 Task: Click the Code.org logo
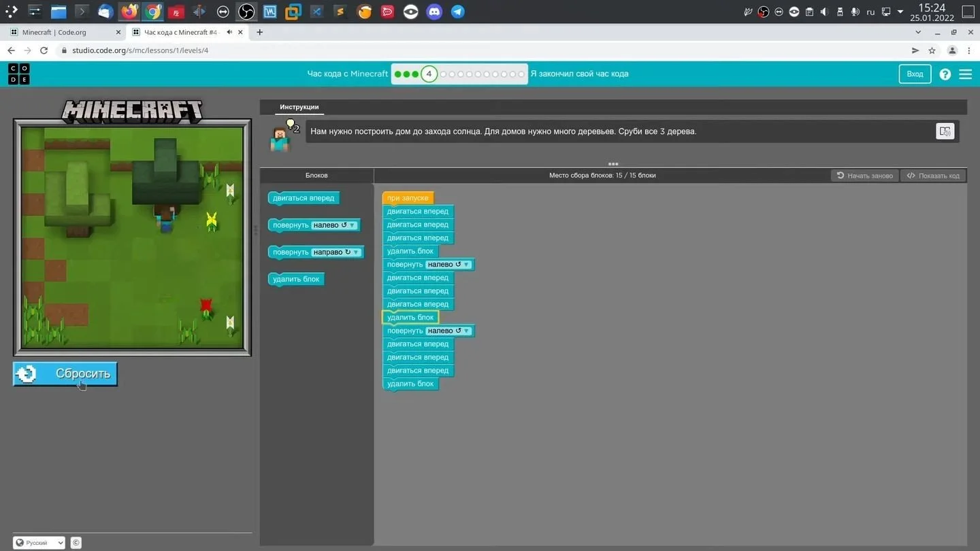coord(19,73)
